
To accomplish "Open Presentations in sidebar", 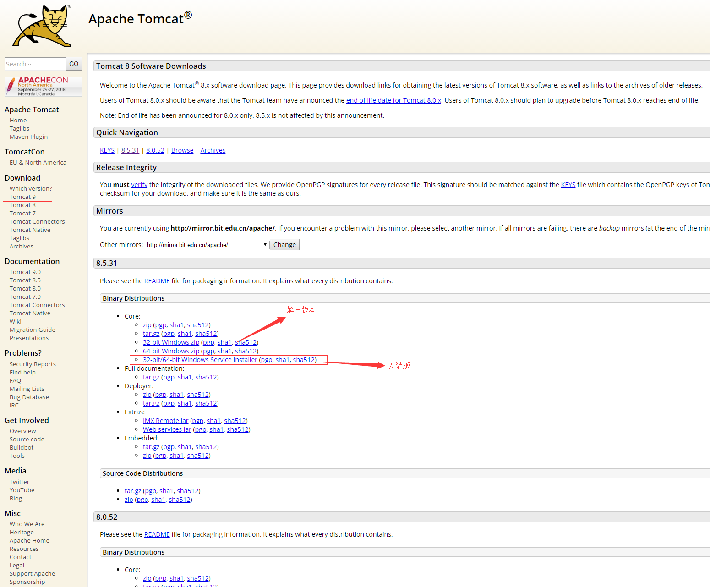I will [29, 338].
